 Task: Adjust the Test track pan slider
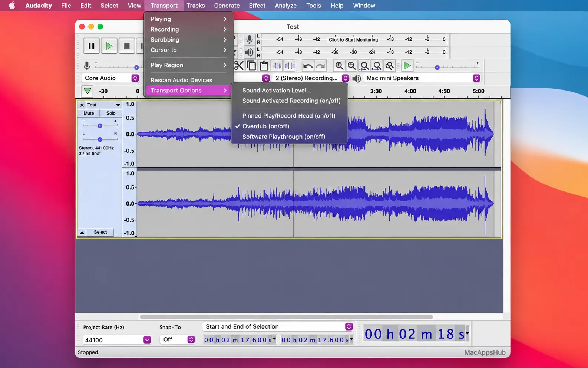(100, 139)
